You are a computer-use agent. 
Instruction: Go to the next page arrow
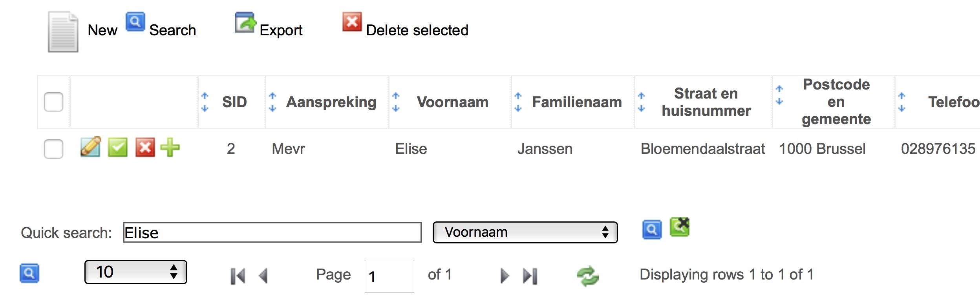(x=505, y=276)
